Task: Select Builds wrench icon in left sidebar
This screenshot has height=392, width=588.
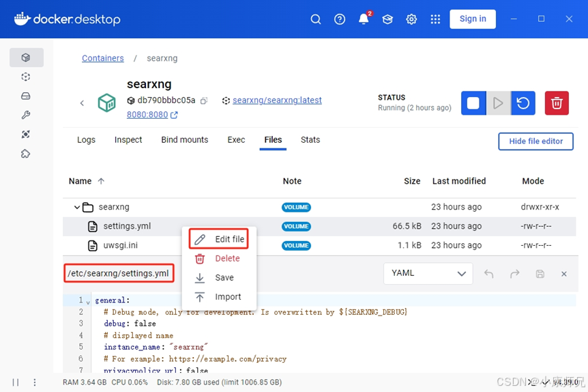Action: [26, 115]
